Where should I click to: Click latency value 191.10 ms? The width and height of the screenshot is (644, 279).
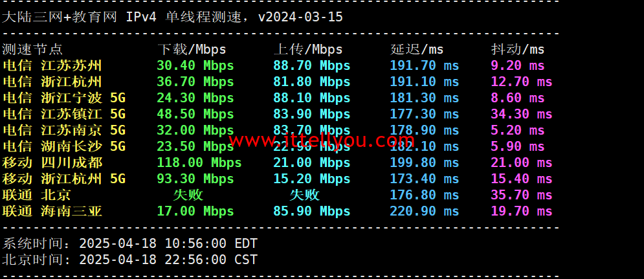(425, 82)
